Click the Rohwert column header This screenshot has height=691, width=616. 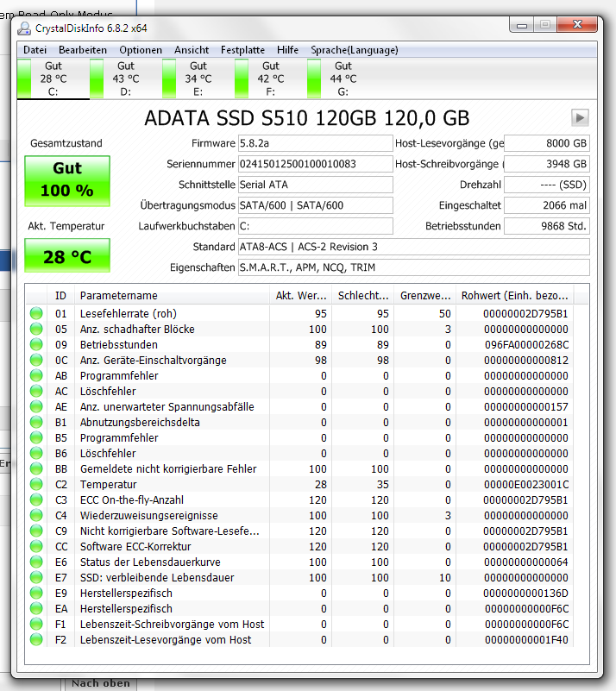click(515, 295)
